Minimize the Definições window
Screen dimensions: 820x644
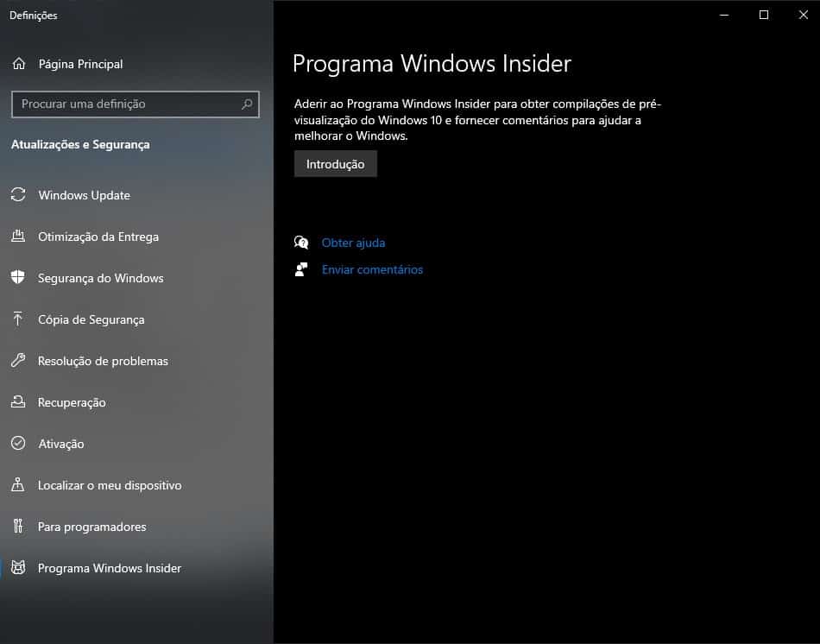click(x=724, y=15)
